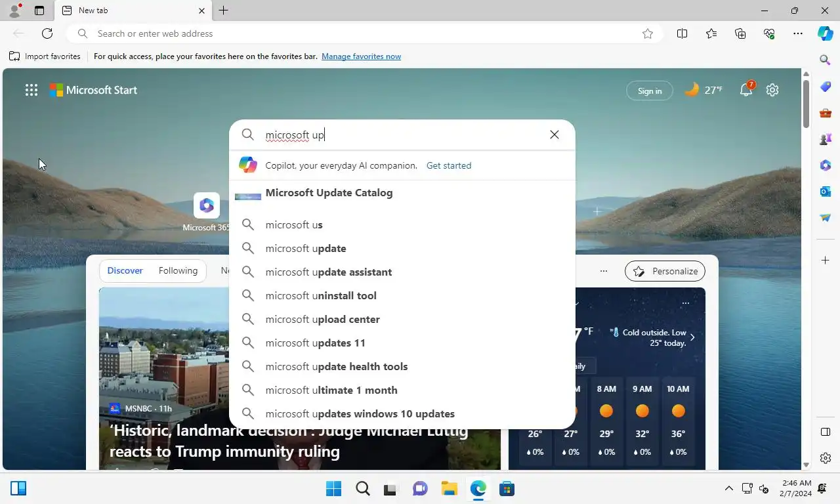Image resolution: width=840 pixels, height=504 pixels.
Task: Clear the search box text
Action: [555, 135]
